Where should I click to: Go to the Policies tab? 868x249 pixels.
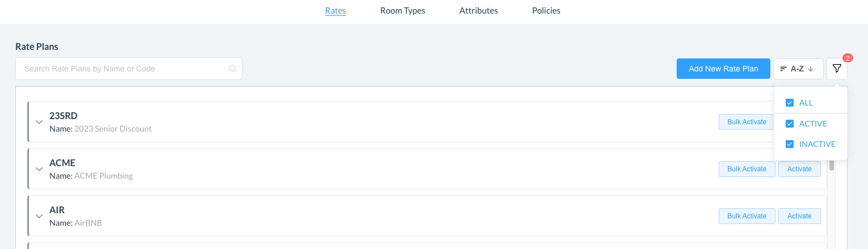click(x=546, y=11)
